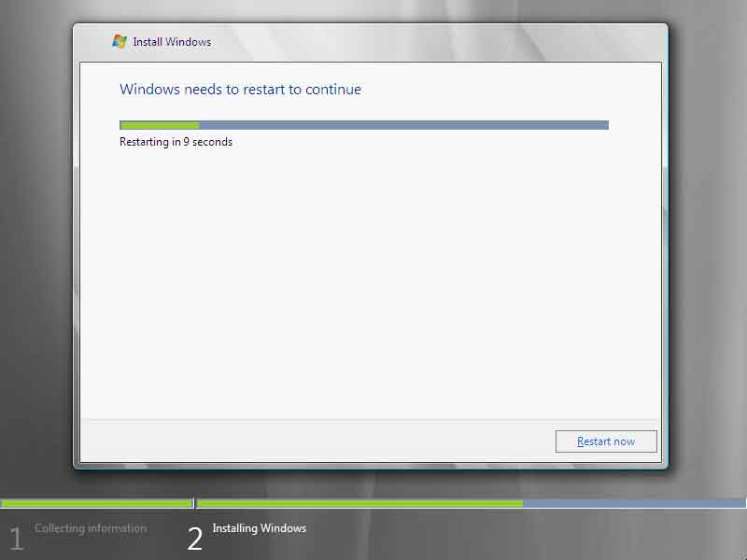Click the completed green bar above Collecting information
Image resolution: width=747 pixels, height=560 pixels.
point(96,503)
